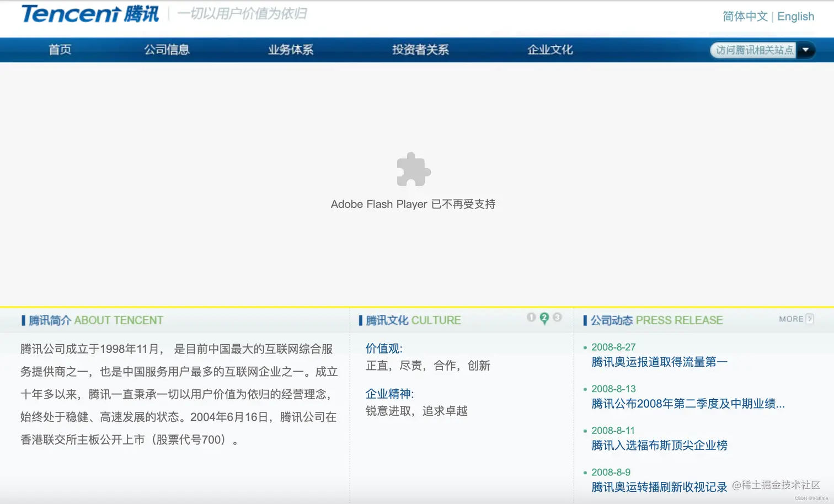Switch language to 简体中文
The height and width of the screenshot is (504, 834).
[x=745, y=17]
